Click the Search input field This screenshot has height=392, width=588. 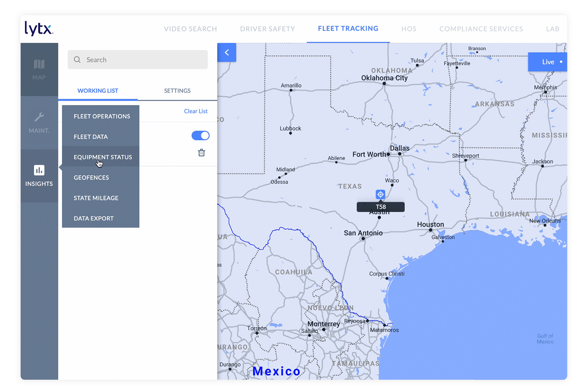137,59
